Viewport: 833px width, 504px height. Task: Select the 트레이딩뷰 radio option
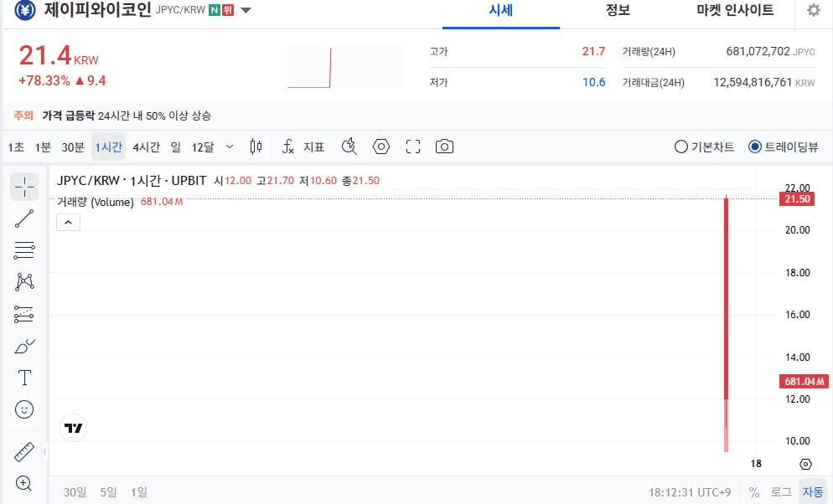pyautogui.click(x=783, y=147)
